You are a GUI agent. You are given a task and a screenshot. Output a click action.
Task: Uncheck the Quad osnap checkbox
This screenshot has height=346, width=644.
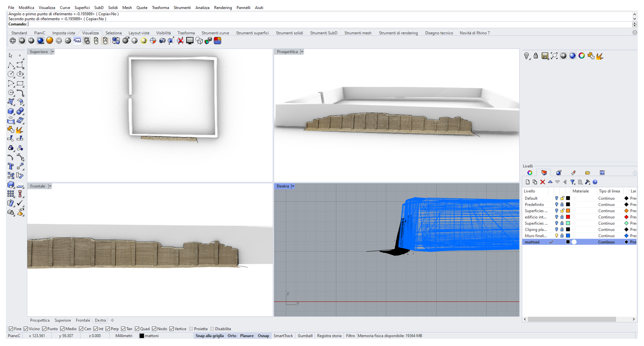pos(137,329)
